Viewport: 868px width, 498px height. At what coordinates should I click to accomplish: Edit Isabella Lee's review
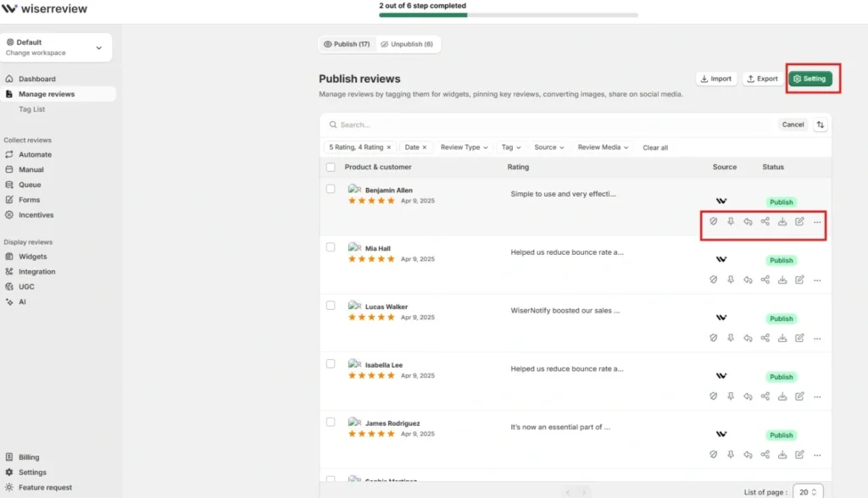pos(799,396)
